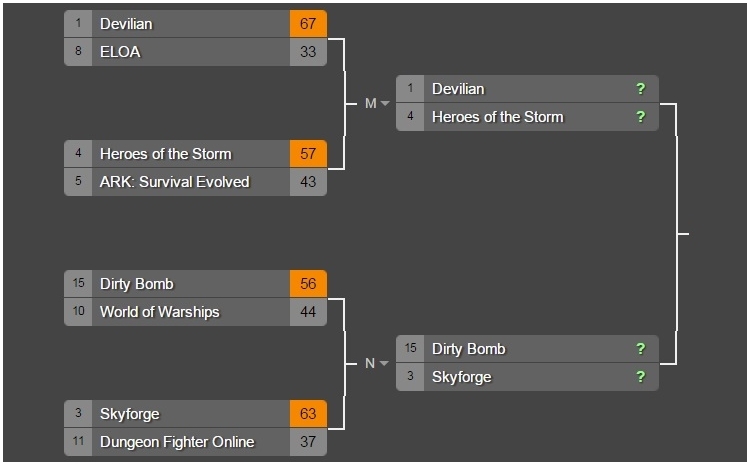The height and width of the screenshot is (465, 750).
Task: Expand the match M dropdown arrow
Action: click(385, 103)
